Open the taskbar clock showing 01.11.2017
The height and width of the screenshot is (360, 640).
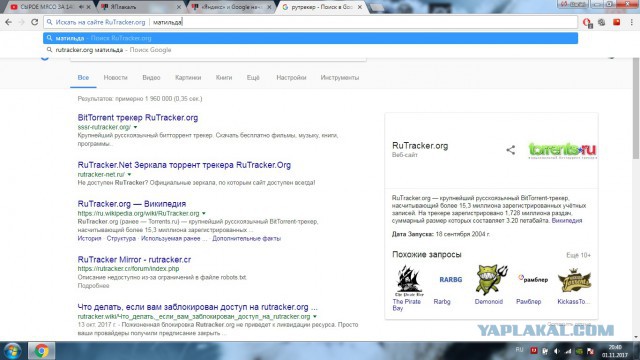(x=615, y=351)
